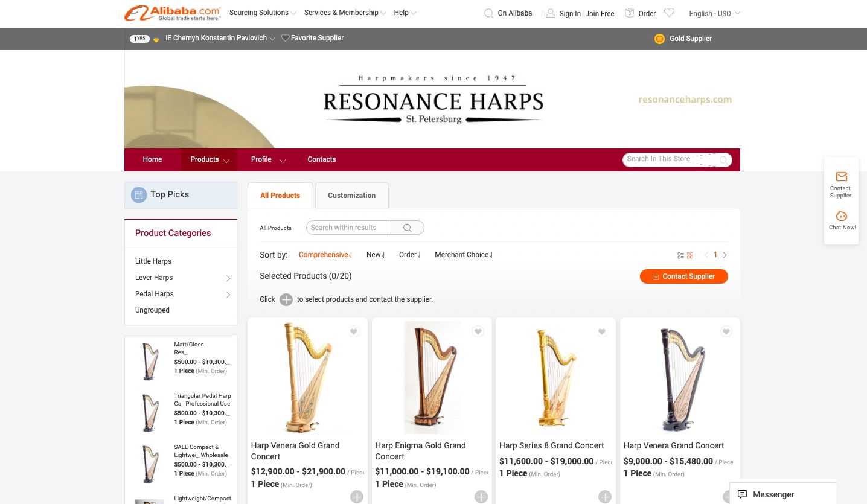Click the resonanceharps.com banner text
Screen dimensions: 867x504
point(685,100)
